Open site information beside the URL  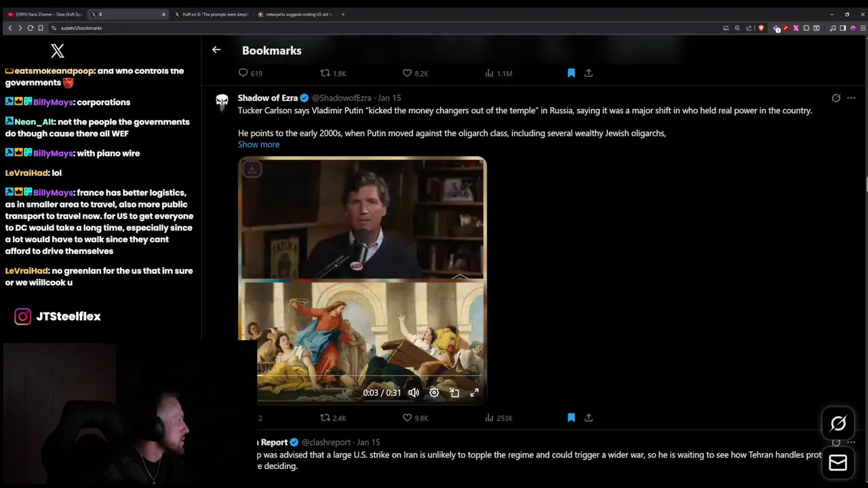(x=54, y=28)
